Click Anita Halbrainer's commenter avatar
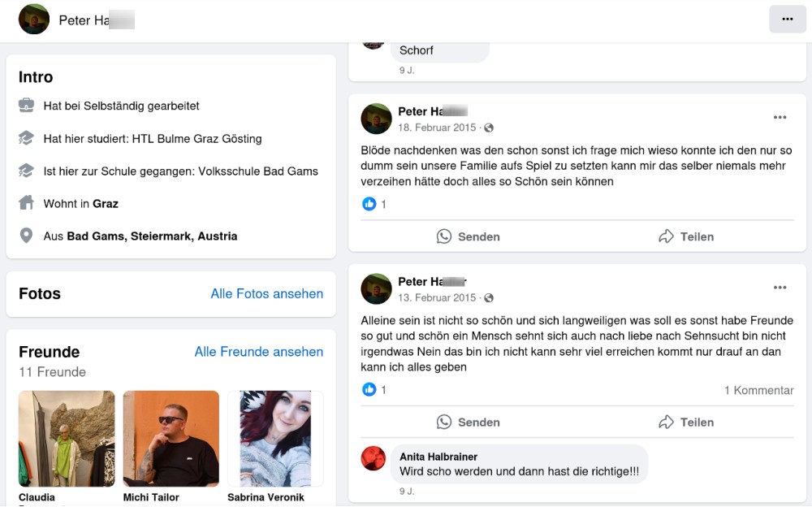The image size is (812, 507). 374,458
